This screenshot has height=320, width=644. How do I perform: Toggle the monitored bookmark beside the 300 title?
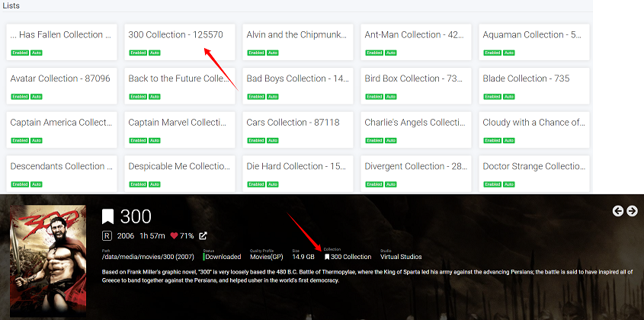click(108, 217)
